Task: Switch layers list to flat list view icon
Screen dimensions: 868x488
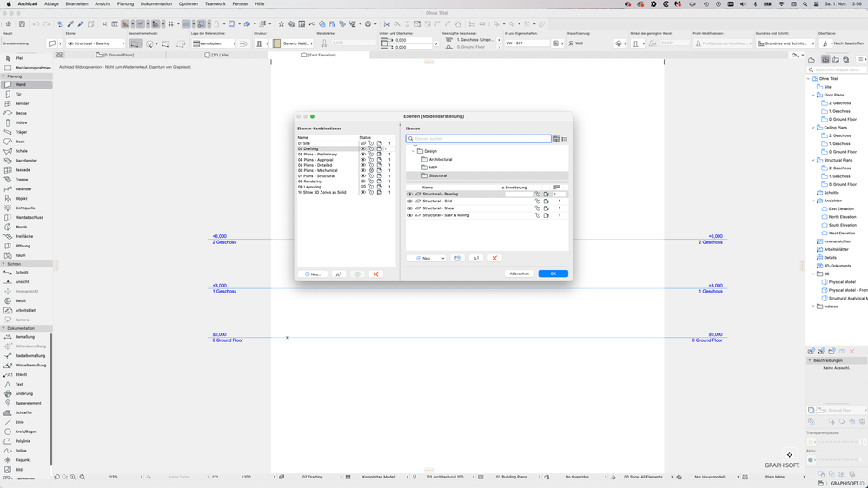Action: click(565, 139)
